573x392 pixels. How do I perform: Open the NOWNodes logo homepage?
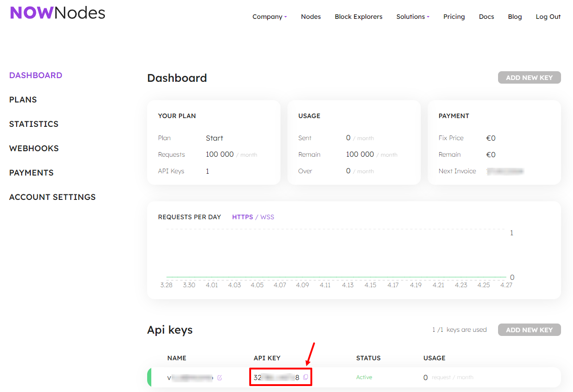57,13
